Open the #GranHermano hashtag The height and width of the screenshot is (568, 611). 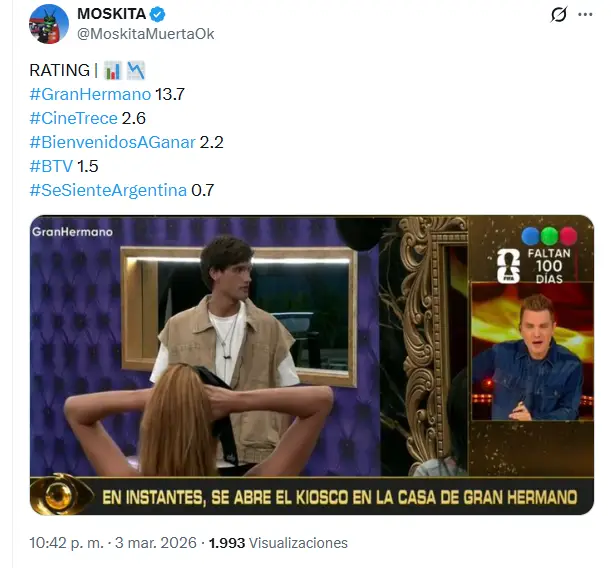[90, 94]
